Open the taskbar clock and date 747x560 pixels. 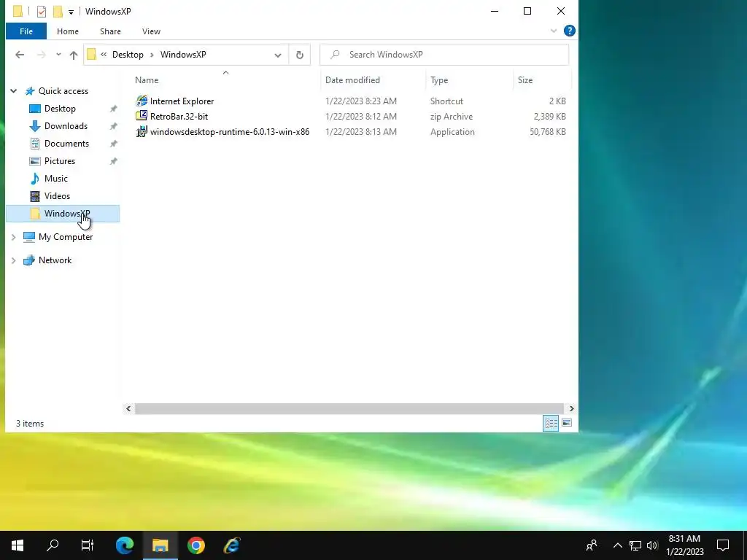(684, 545)
